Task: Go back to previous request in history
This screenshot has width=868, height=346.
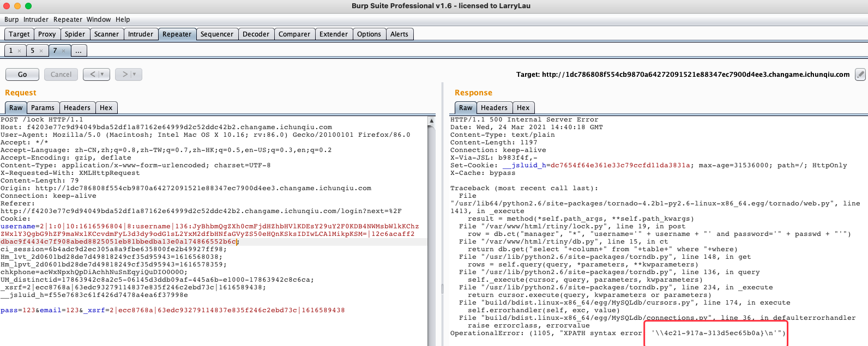Action: (x=93, y=74)
